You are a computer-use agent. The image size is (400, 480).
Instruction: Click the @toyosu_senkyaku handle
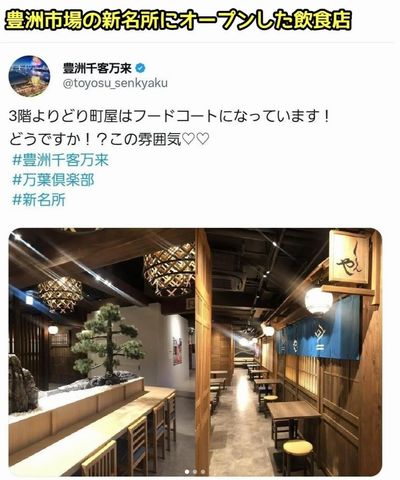point(115,83)
